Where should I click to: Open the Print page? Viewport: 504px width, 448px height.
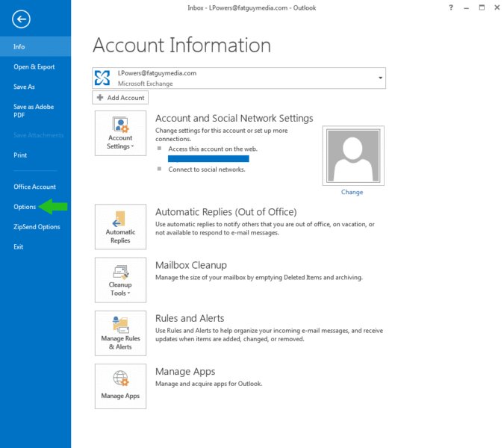click(20, 155)
